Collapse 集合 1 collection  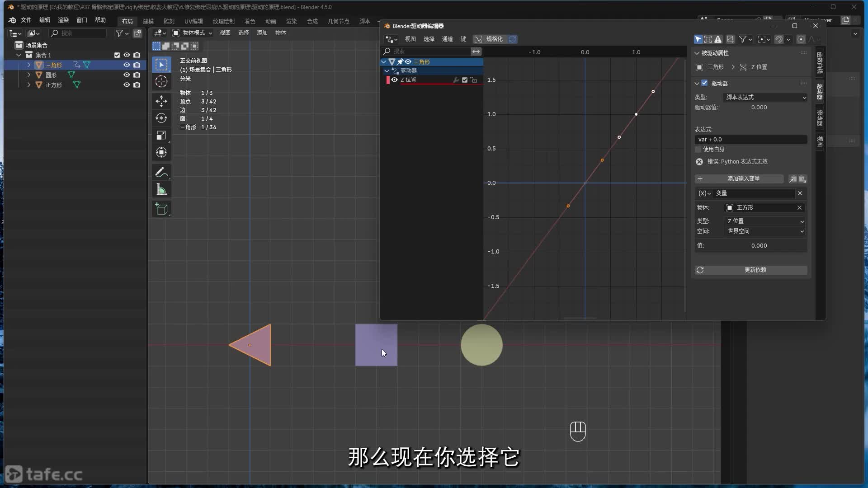[19, 55]
